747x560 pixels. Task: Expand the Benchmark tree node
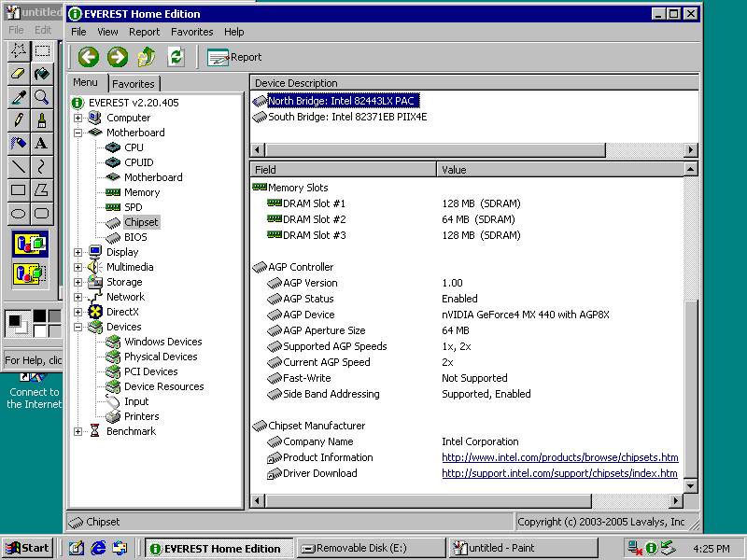[78, 431]
